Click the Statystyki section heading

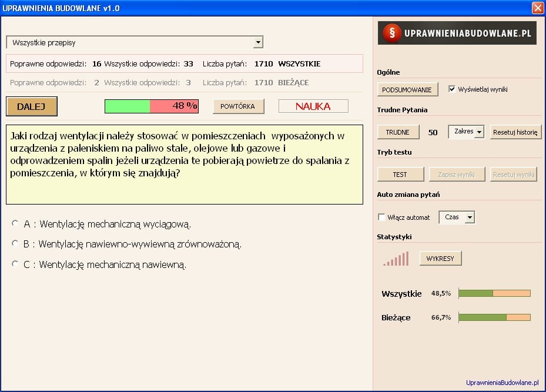394,237
